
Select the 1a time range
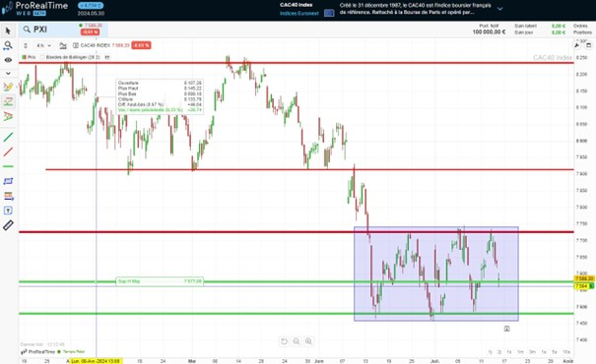[544, 352]
